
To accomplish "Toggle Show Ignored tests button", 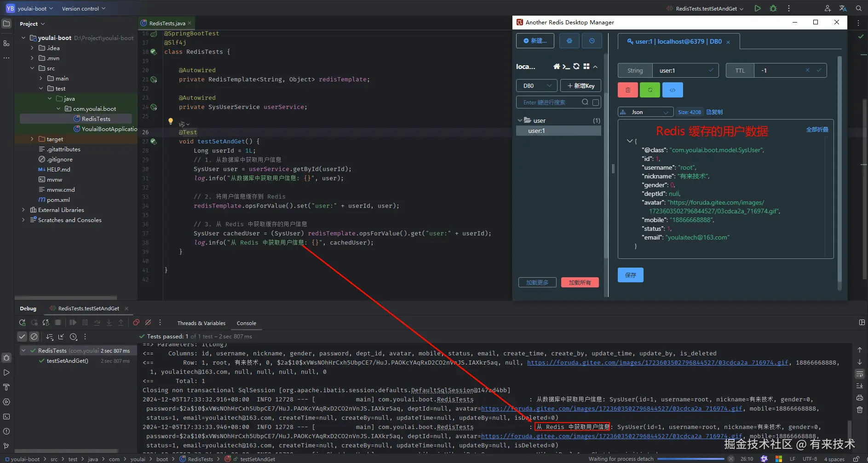I will pos(34,337).
